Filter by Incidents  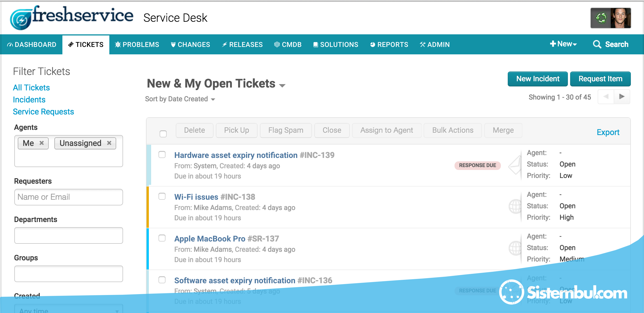29,100
